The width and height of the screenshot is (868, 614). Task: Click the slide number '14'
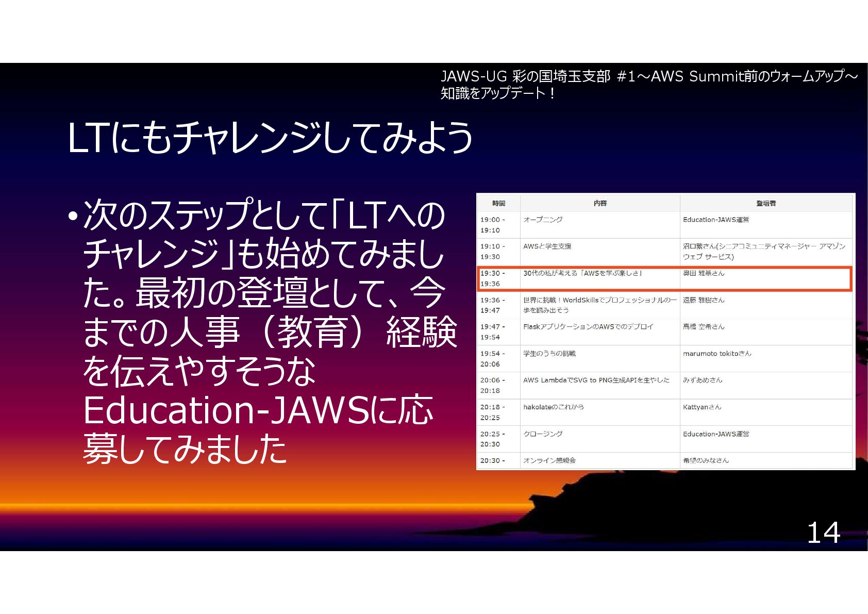point(824,533)
